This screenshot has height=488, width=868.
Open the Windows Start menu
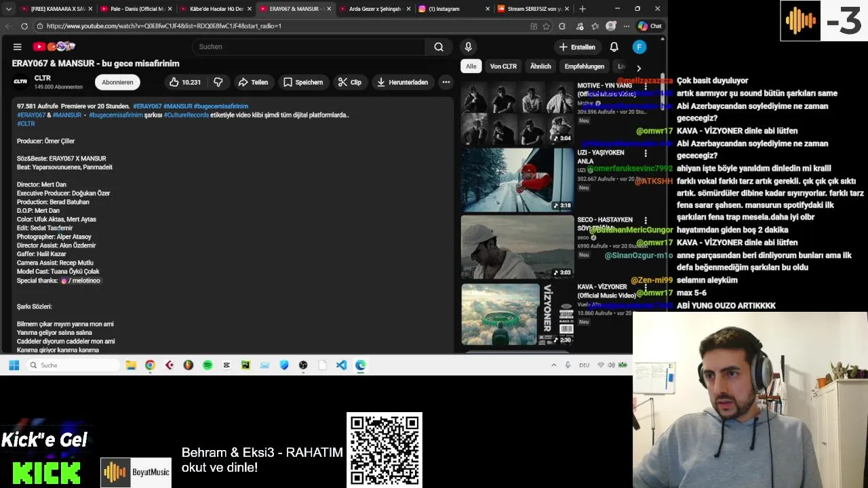click(14, 365)
